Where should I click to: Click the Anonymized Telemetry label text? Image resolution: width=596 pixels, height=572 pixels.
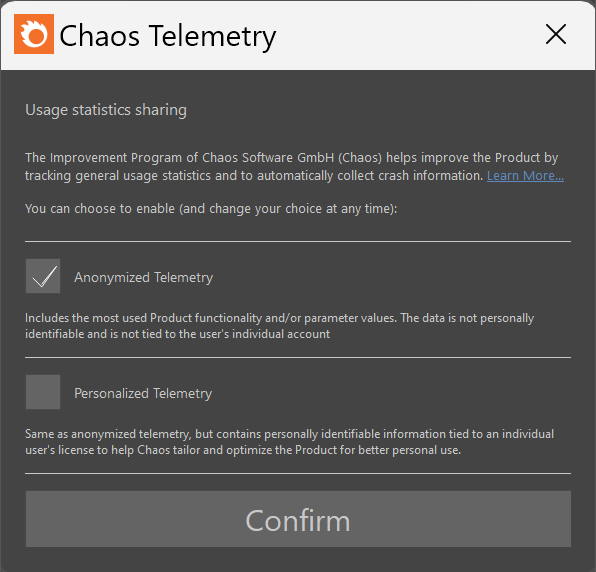click(x=144, y=277)
